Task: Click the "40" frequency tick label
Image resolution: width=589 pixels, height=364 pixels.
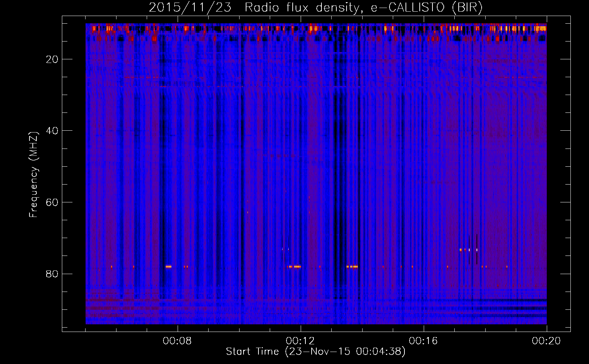Action: pyautogui.click(x=52, y=131)
